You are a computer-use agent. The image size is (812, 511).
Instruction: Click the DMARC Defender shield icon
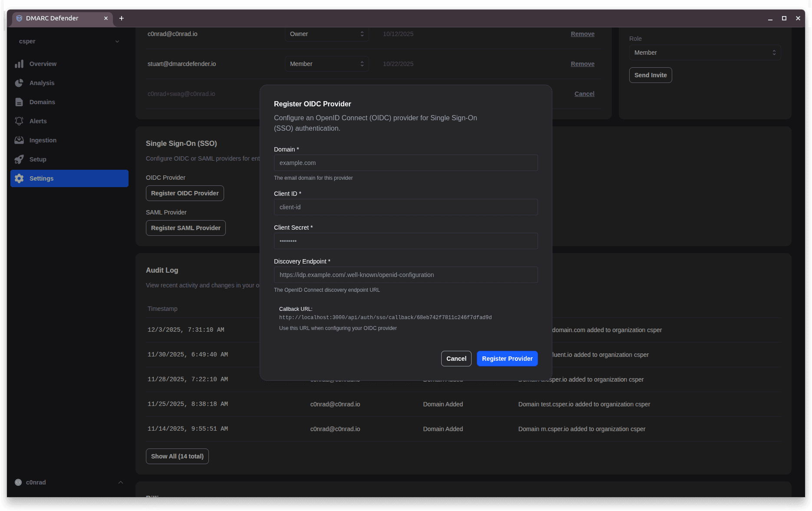click(x=19, y=18)
